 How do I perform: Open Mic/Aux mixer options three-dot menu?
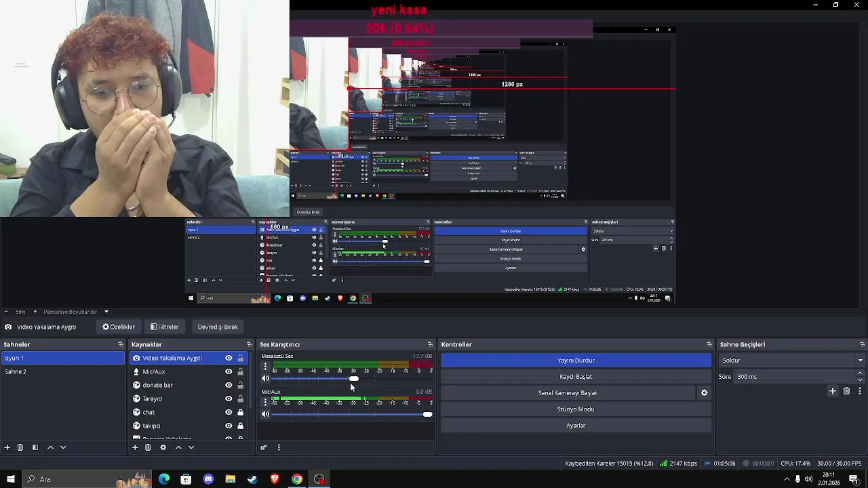[265, 402]
